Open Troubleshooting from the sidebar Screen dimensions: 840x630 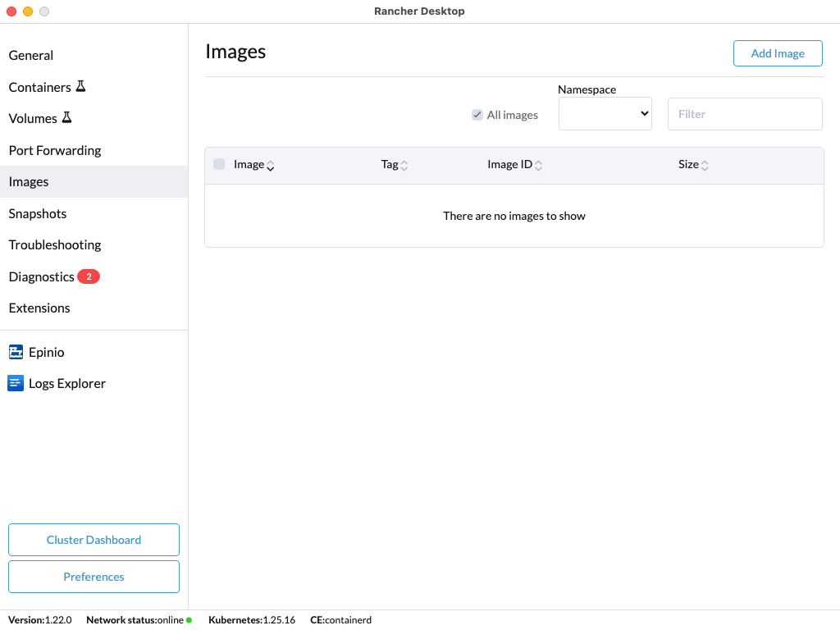pyautogui.click(x=55, y=244)
